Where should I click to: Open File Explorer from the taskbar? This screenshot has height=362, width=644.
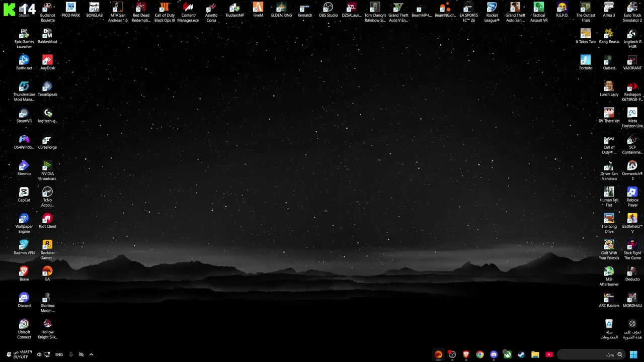(x=535, y=354)
